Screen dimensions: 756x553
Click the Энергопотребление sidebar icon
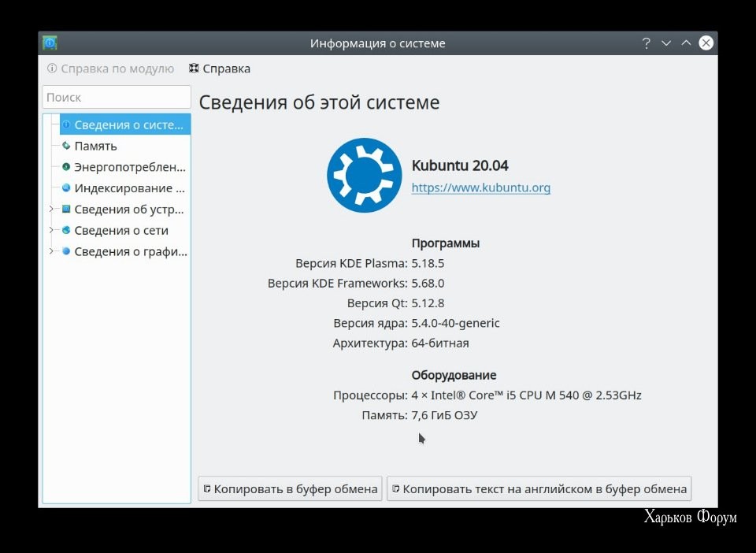66,167
